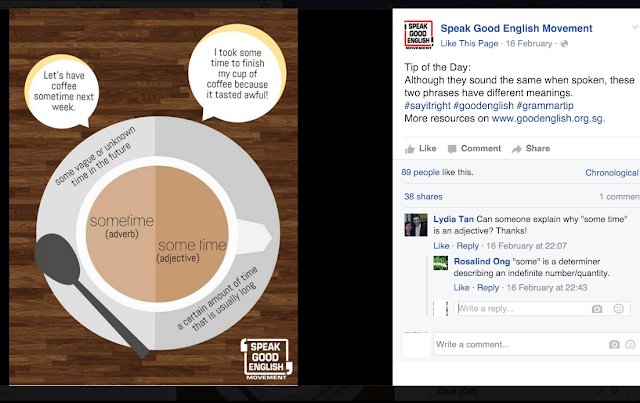
Task: Change comment sorting from Chronological
Action: [611, 173]
